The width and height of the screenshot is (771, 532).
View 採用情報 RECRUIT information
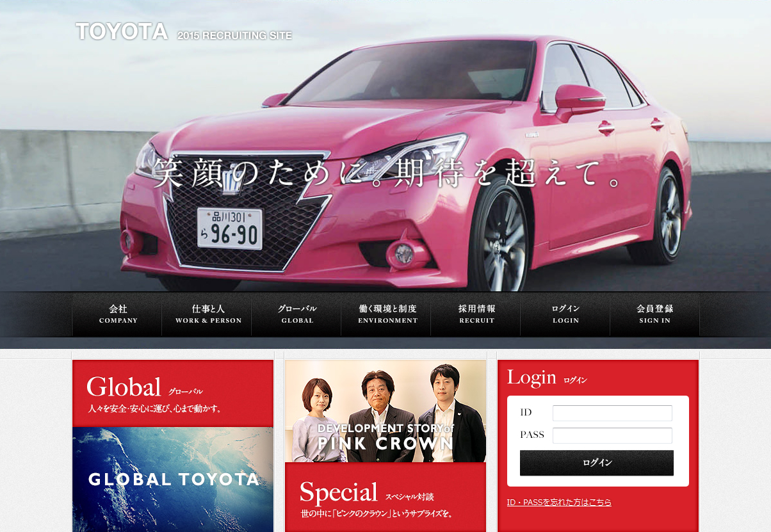[476, 314]
